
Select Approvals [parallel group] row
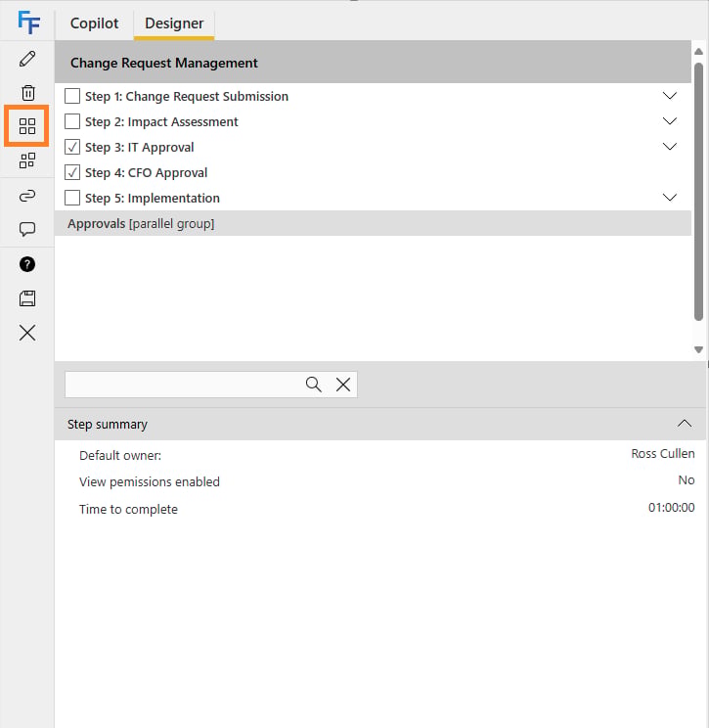point(373,223)
